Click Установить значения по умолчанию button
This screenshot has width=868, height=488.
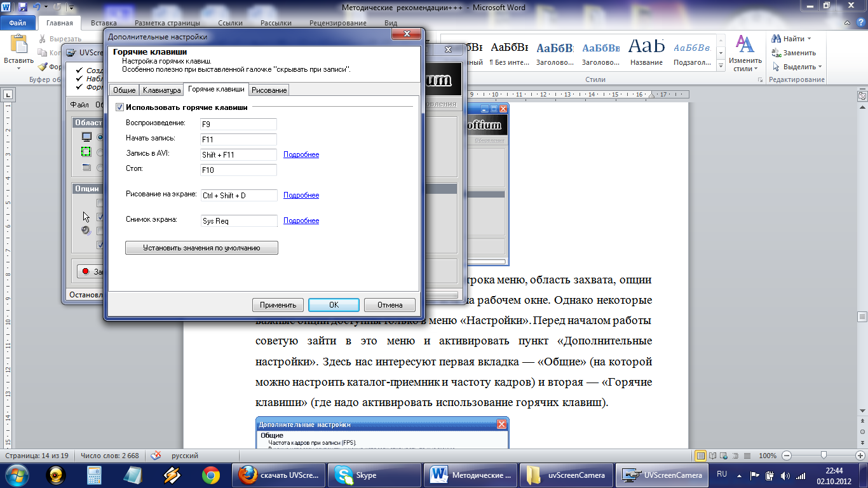pyautogui.click(x=201, y=248)
